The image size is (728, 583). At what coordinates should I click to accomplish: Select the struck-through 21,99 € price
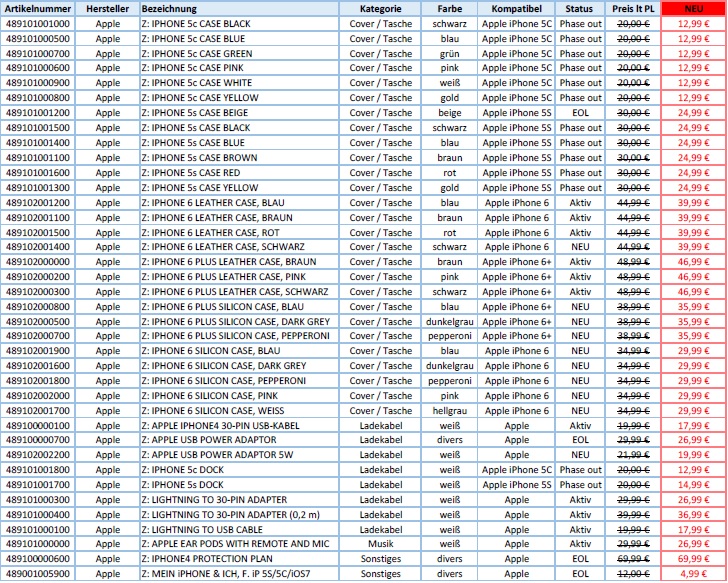tap(633, 454)
